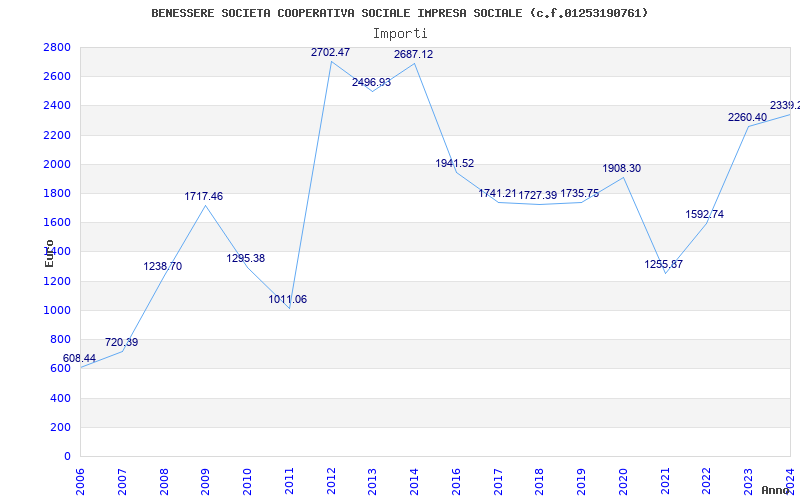Click the data label 720.39

121,342
